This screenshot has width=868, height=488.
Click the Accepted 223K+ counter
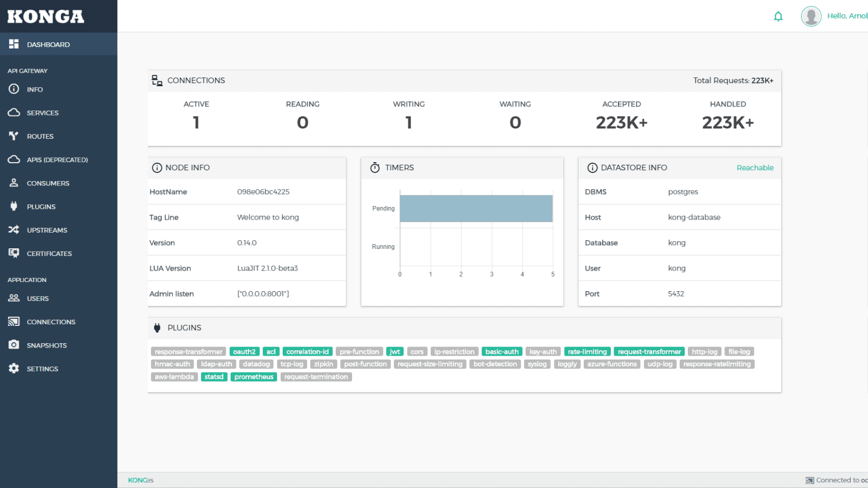(x=622, y=123)
